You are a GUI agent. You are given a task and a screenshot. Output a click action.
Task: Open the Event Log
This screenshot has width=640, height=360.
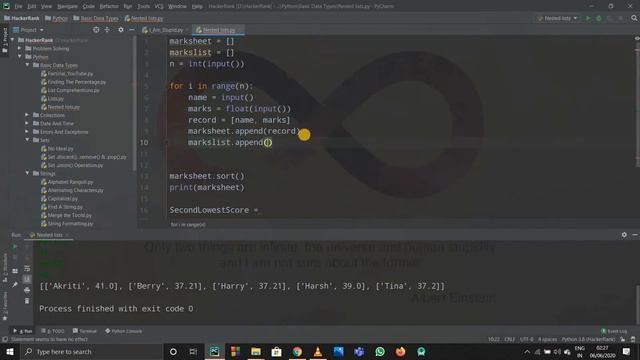(x=614, y=331)
